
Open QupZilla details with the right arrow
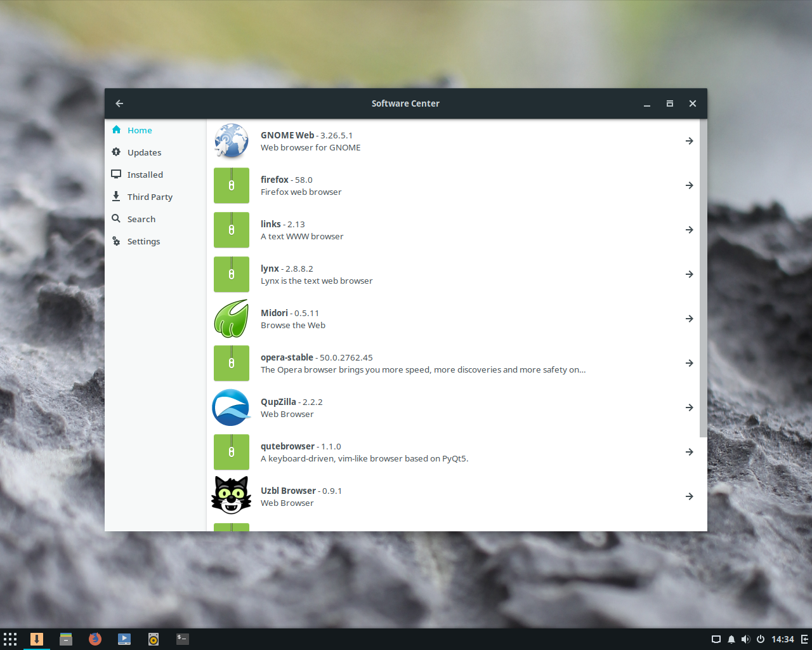[x=689, y=408]
